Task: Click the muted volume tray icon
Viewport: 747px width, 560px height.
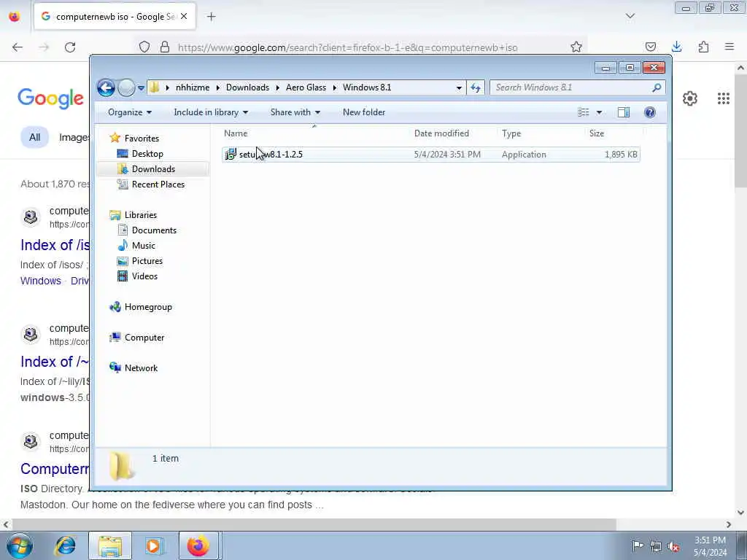Action: [x=673, y=546]
